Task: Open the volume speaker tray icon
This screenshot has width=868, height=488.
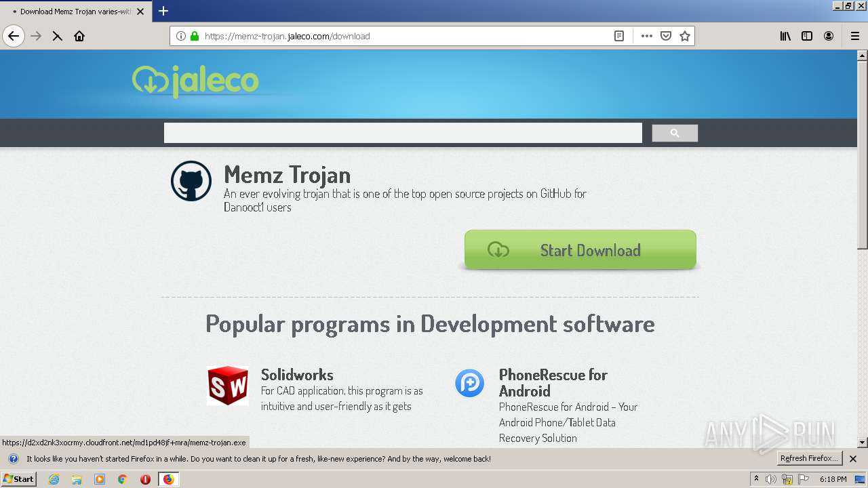Action: 771,479
